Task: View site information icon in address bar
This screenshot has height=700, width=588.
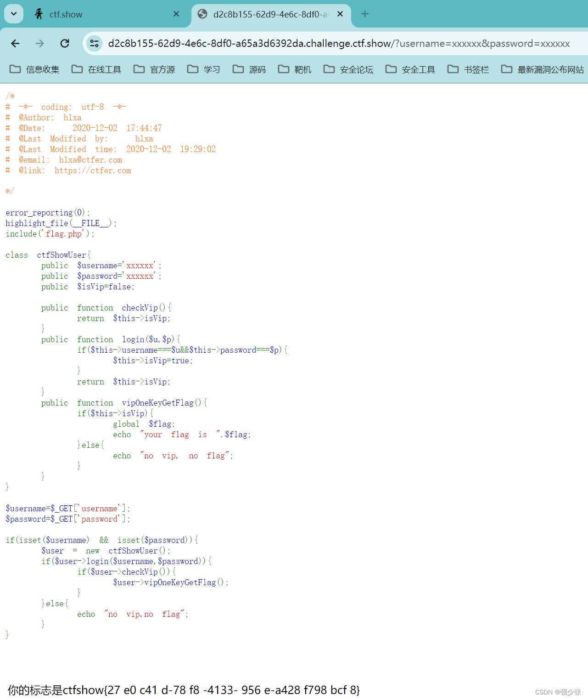Action: coord(94,43)
